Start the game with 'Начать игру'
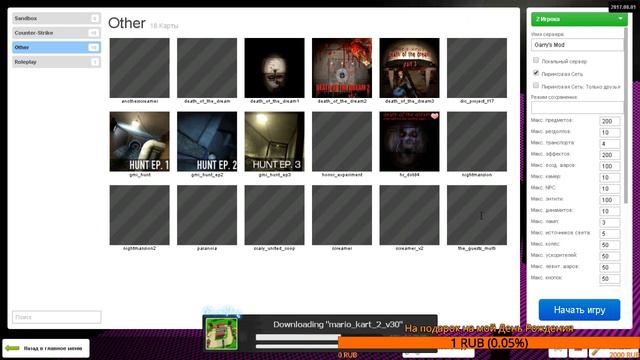 click(579, 310)
